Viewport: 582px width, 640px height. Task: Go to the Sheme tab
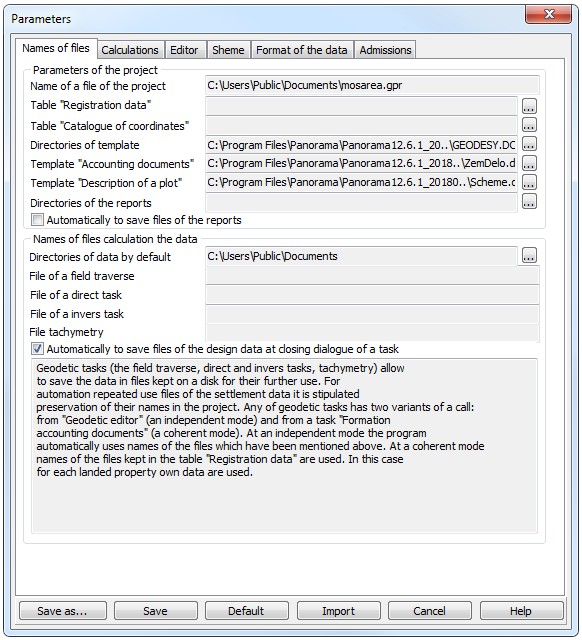pos(228,50)
